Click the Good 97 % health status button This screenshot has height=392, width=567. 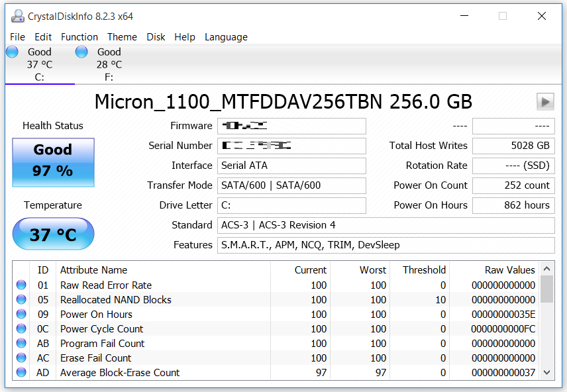(x=53, y=162)
